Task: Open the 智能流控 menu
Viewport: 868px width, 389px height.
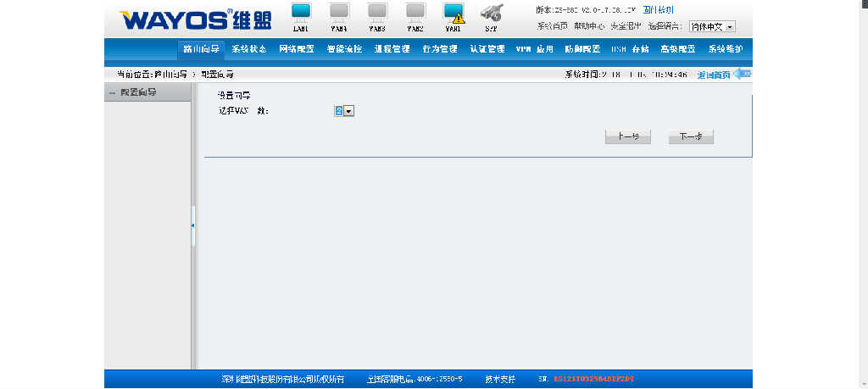Action: [x=344, y=49]
